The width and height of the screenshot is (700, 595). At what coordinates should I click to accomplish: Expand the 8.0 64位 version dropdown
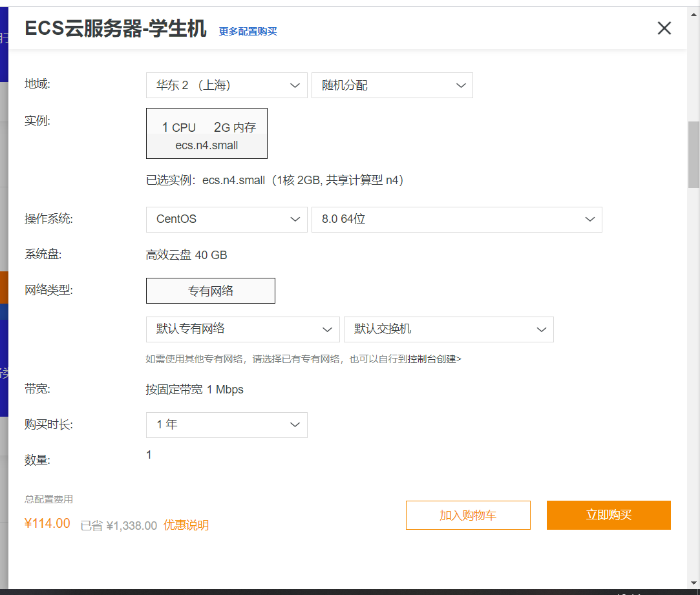tap(457, 219)
